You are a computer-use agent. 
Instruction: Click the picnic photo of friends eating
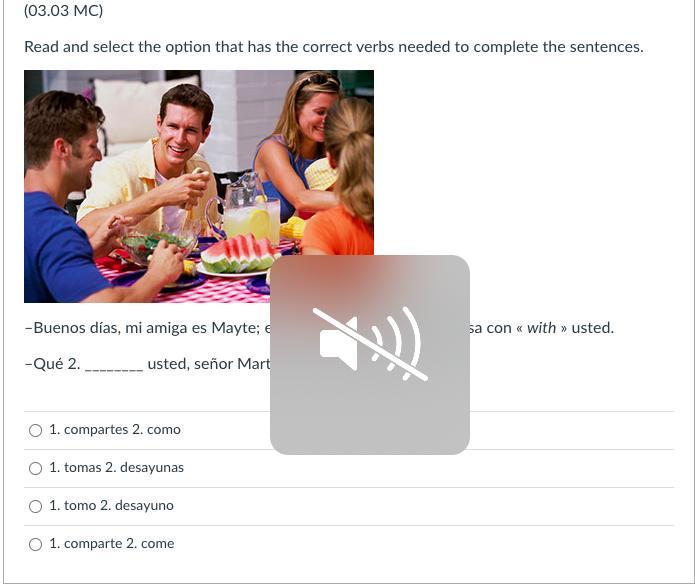point(199,186)
